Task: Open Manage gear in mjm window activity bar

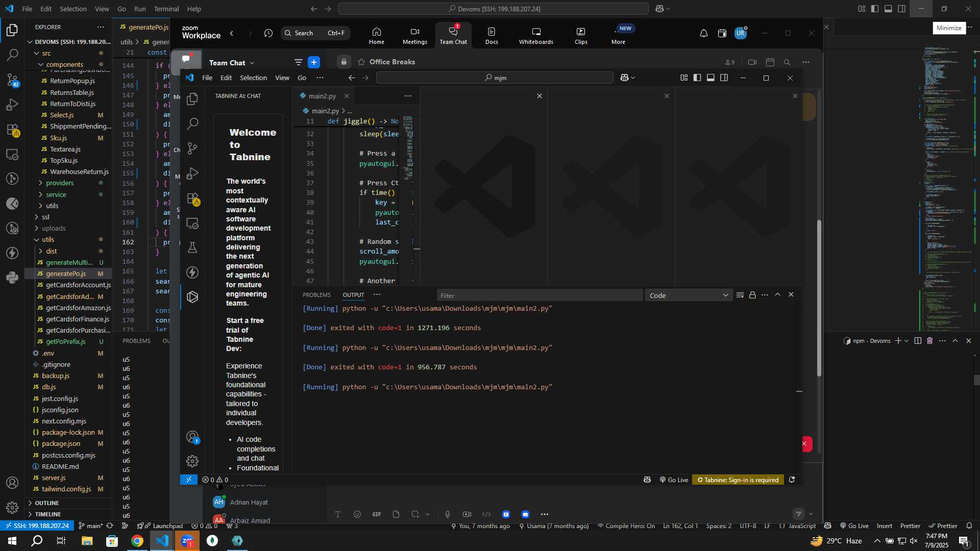Action: (192, 461)
